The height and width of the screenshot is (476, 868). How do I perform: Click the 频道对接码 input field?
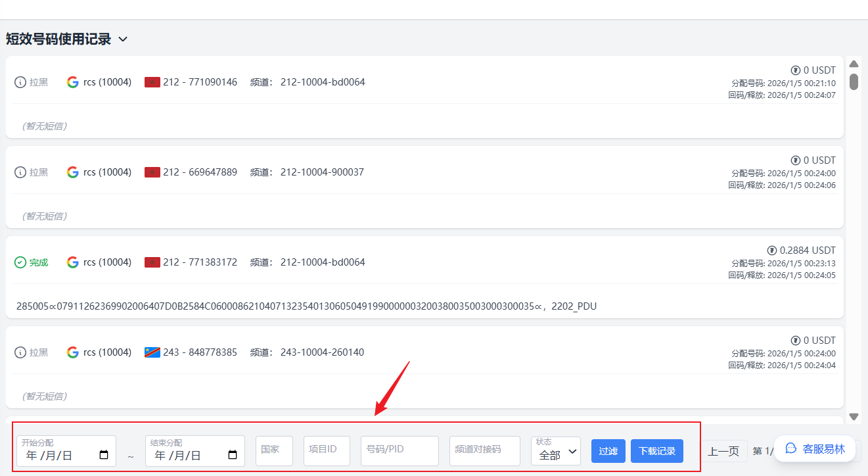[484, 450]
